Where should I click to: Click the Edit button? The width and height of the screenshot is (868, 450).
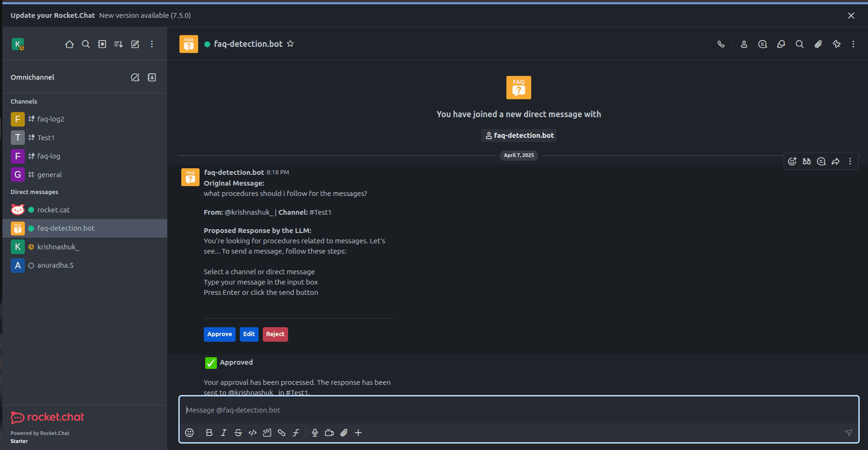(249, 334)
